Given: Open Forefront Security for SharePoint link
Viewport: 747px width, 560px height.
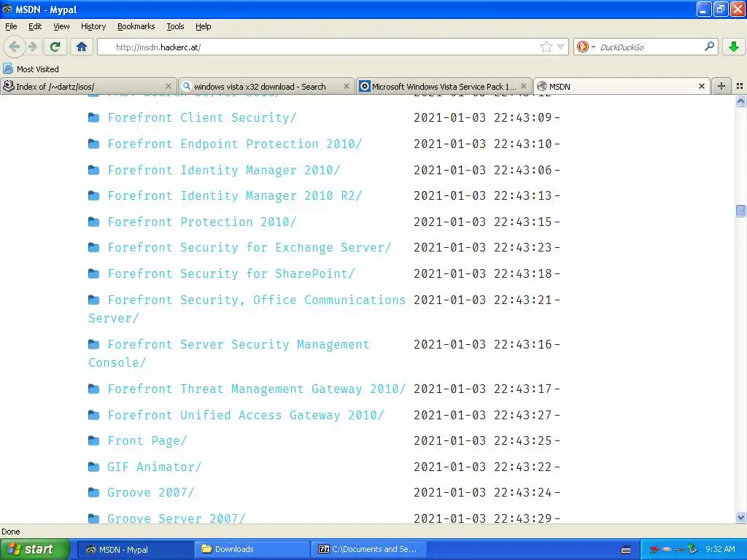Looking at the screenshot, I should point(231,274).
